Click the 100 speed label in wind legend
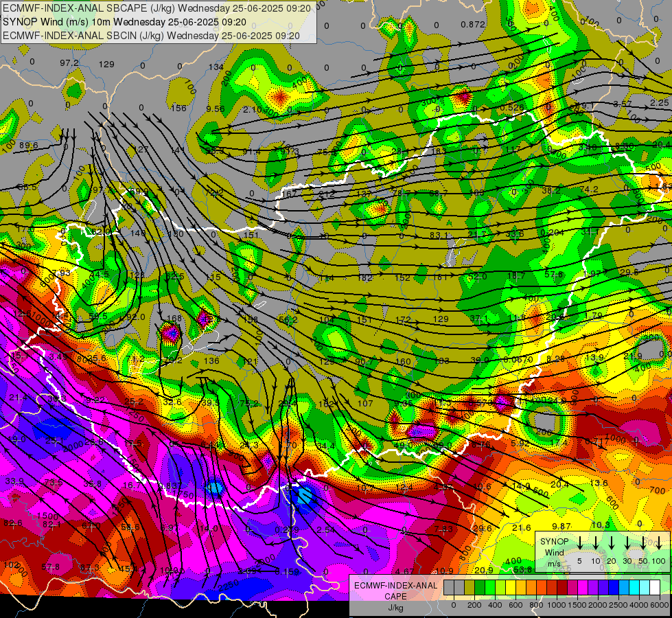672x618 pixels. tap(659, 561)
